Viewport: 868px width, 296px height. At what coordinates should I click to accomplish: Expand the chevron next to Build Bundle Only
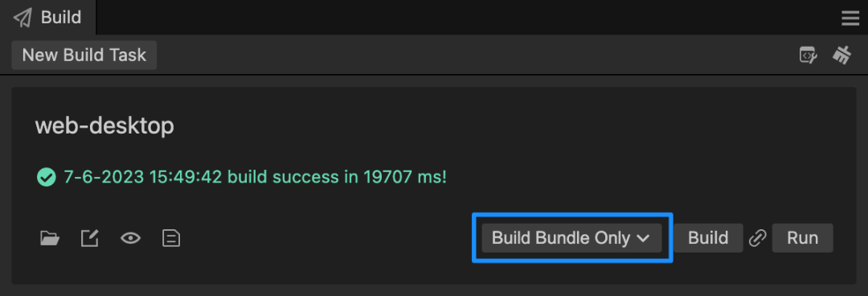coord(642,239)
